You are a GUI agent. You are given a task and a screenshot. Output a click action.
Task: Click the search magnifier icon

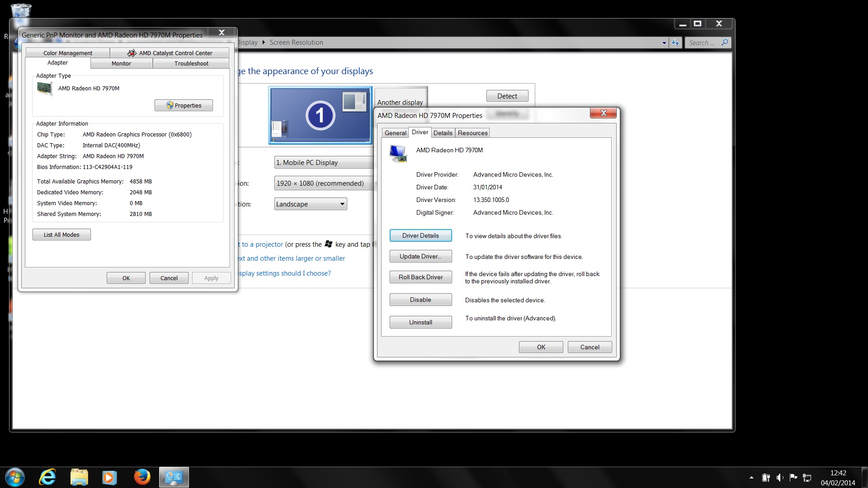(725, 42)
